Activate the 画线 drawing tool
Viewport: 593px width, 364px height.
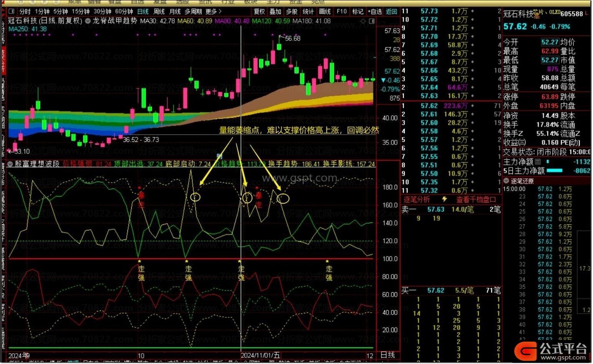click(325, 12)
